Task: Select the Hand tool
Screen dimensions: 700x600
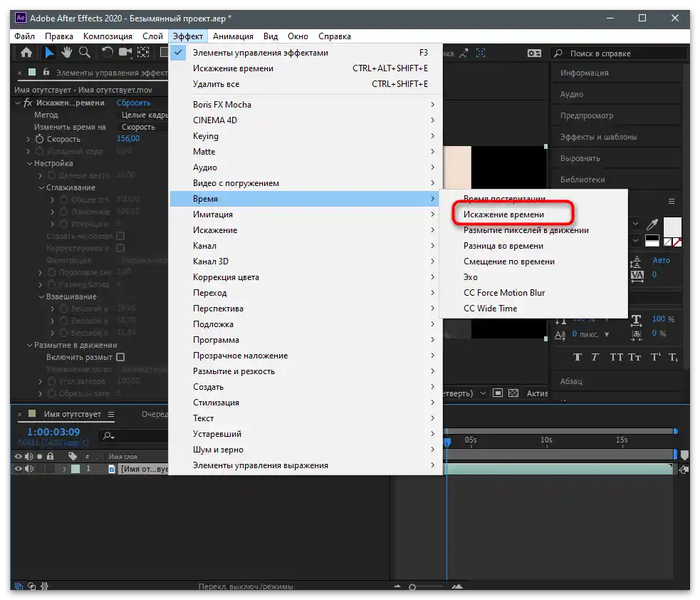Action: coord(67,53)
